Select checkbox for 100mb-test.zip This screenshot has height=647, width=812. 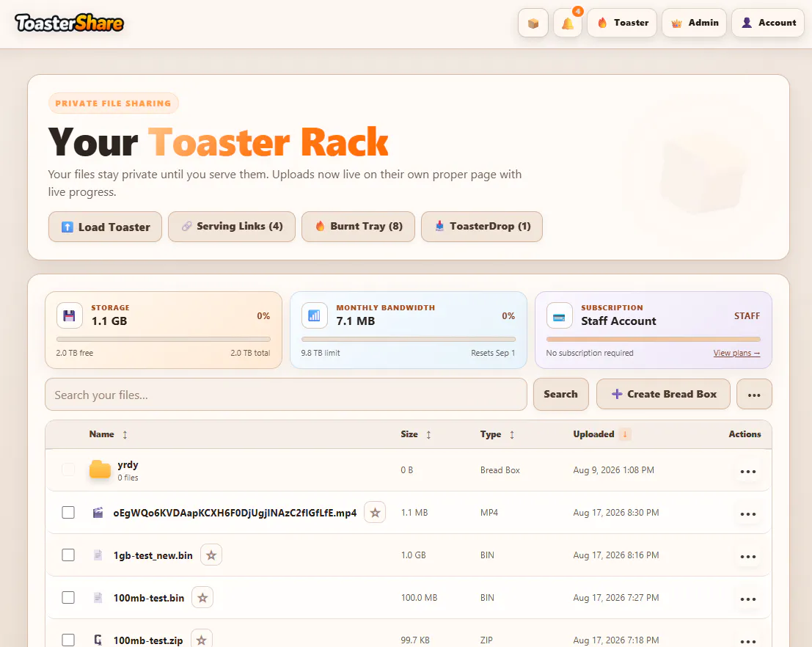68,640
